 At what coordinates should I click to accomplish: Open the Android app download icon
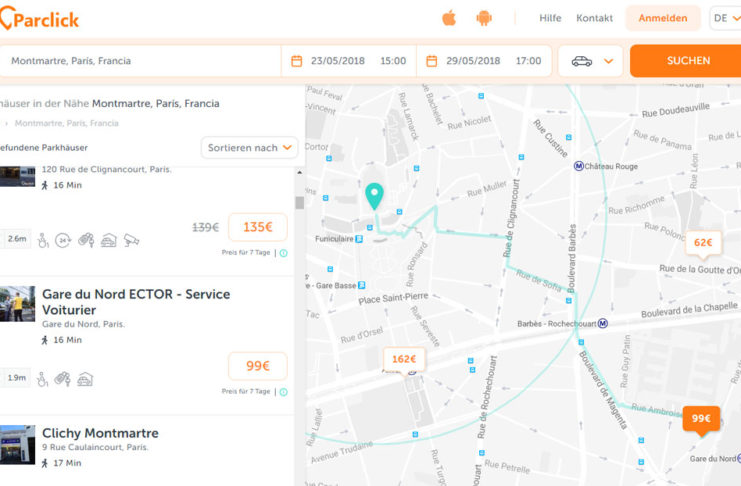tap(483, 18)
